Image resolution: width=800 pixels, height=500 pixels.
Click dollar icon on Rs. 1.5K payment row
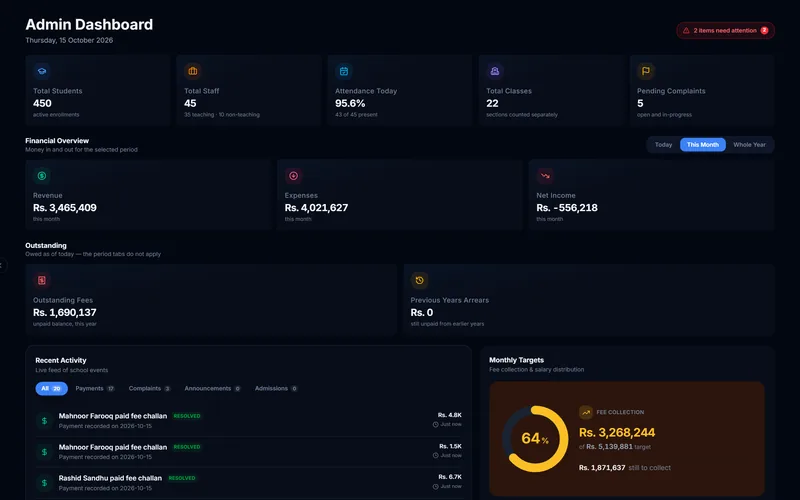click(x=44, y=452)
